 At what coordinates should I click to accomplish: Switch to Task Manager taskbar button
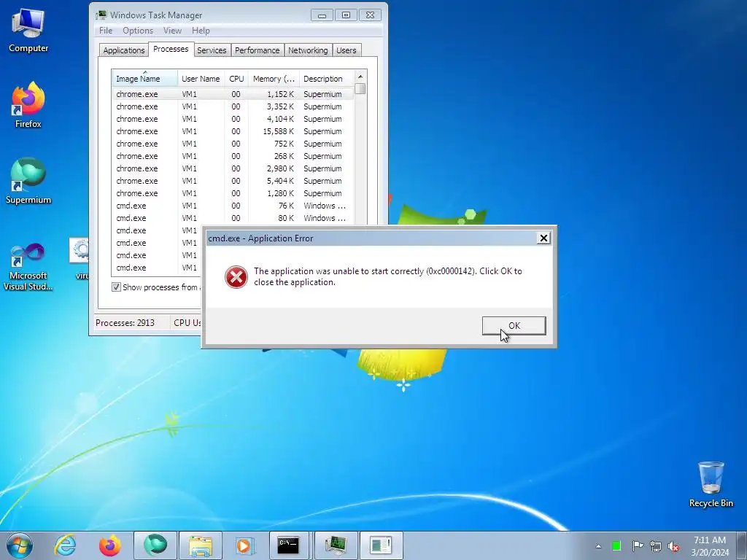click(336, 545)
